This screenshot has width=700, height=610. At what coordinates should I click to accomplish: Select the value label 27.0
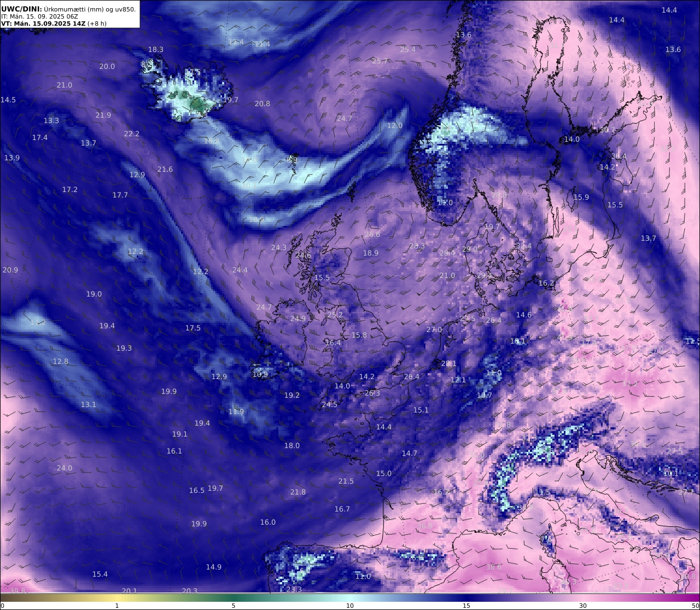point(434,329)
